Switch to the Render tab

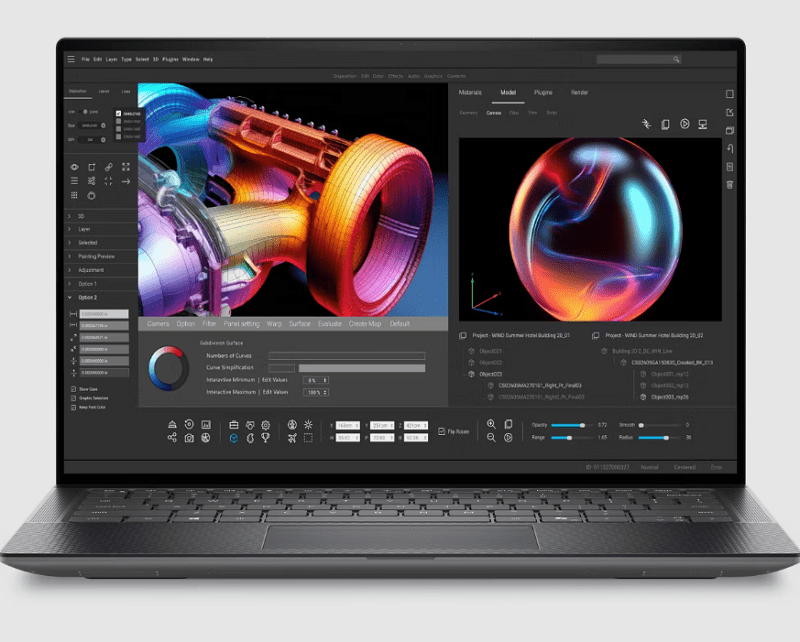pyautogui.click(x=579, y=92)
